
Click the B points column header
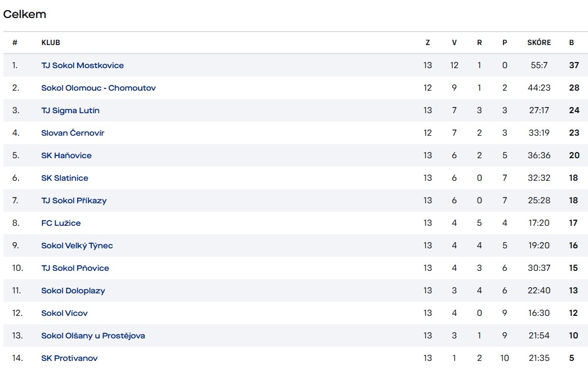(572, 43)
